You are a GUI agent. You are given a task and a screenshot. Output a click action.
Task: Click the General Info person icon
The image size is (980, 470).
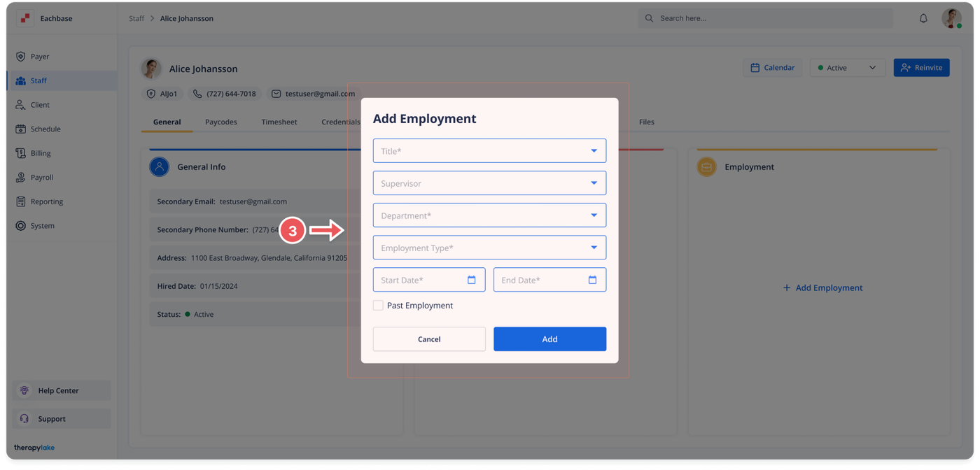pyautogui.click(x=159, y=166)
